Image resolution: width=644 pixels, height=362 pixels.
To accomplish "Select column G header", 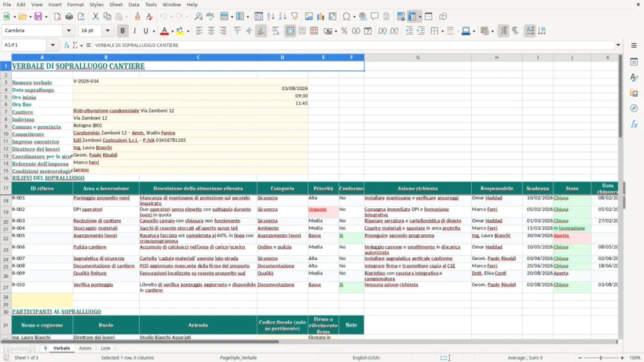I will [418, 57].
